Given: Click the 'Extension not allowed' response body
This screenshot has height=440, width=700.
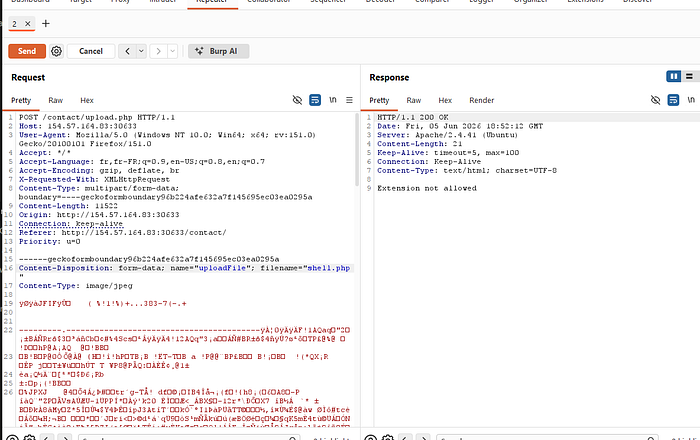Looking at the screenshot, I should (x=427, y=188).
